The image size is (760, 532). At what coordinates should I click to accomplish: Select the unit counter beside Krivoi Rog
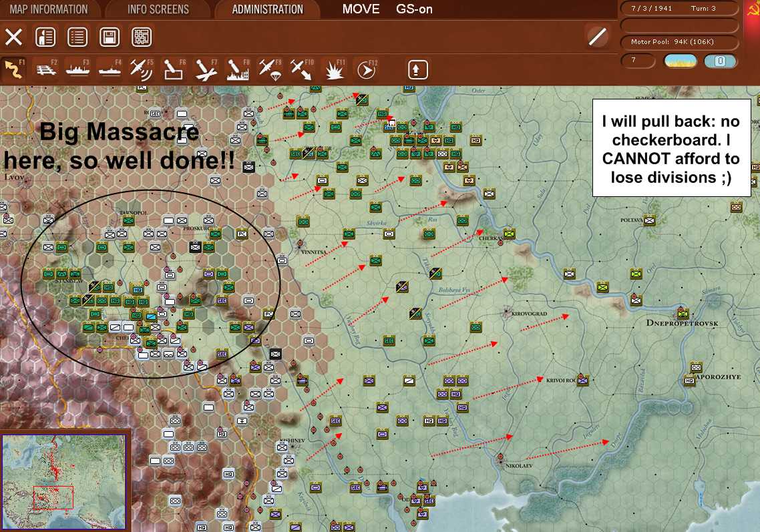tap(582, 380)
